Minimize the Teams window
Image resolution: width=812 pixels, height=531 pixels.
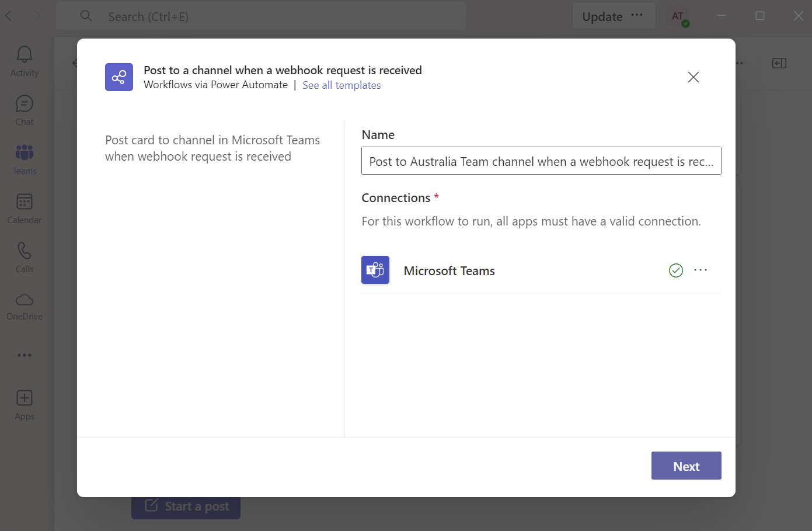point(722,16)
